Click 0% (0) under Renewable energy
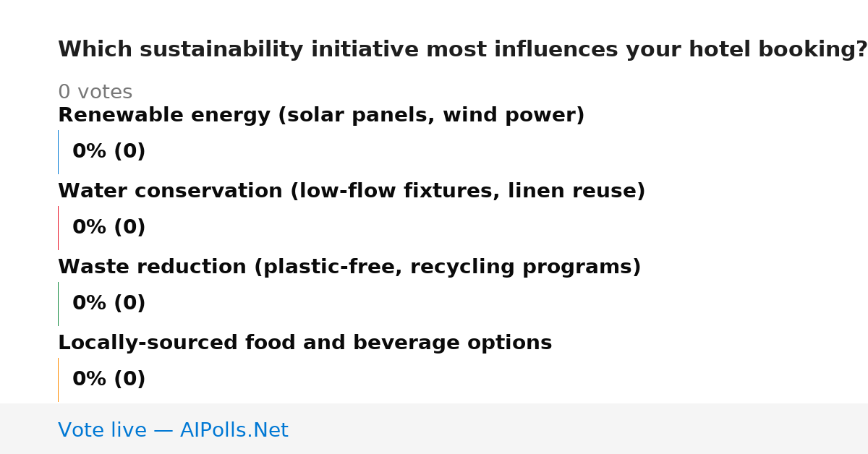868x454 pixels. [109, 152]
